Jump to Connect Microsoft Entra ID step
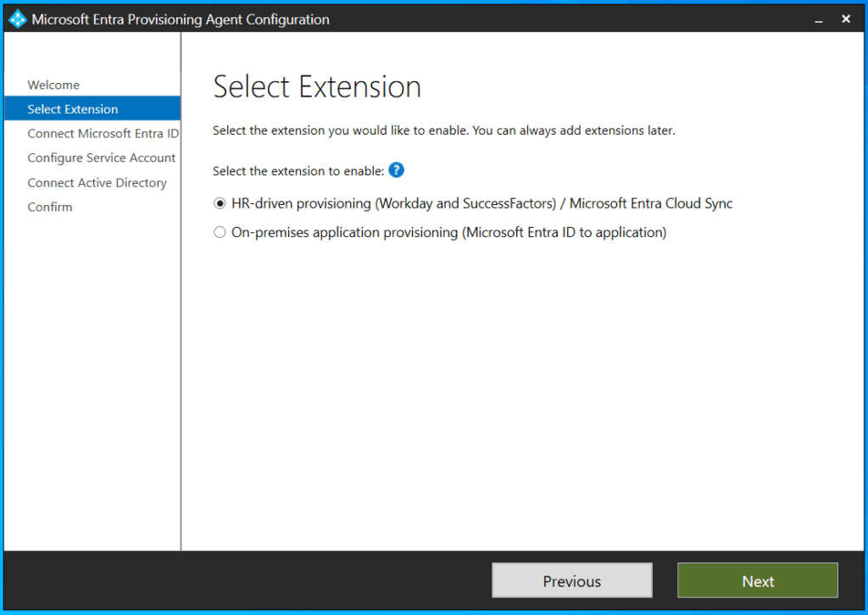Screen dimensions: 868x615 click(103, 134)
